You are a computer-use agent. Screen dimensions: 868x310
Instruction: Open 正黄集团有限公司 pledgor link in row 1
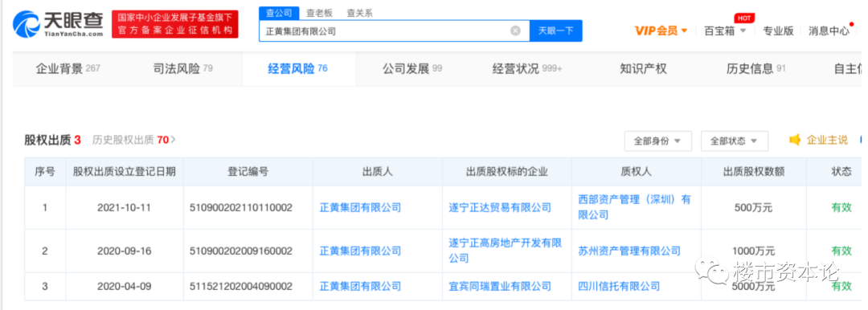360,207
